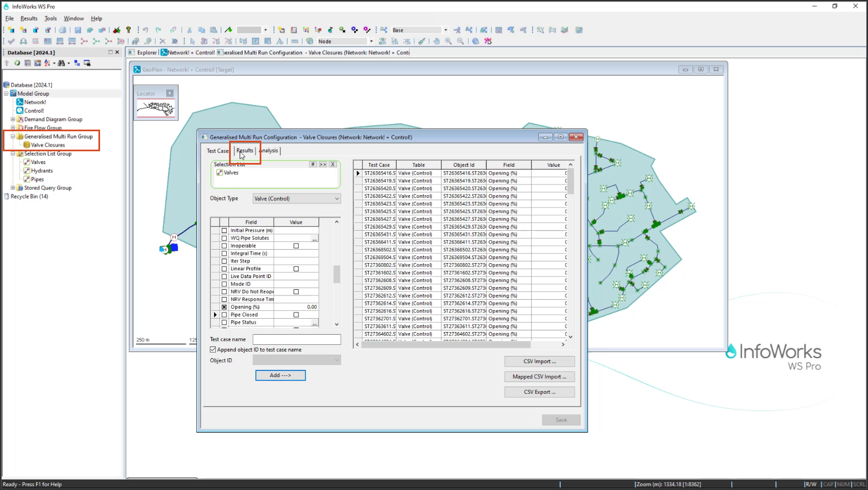Click the field list vertical scrollbar thumb
868x490 pixels.
pos(336,274)
